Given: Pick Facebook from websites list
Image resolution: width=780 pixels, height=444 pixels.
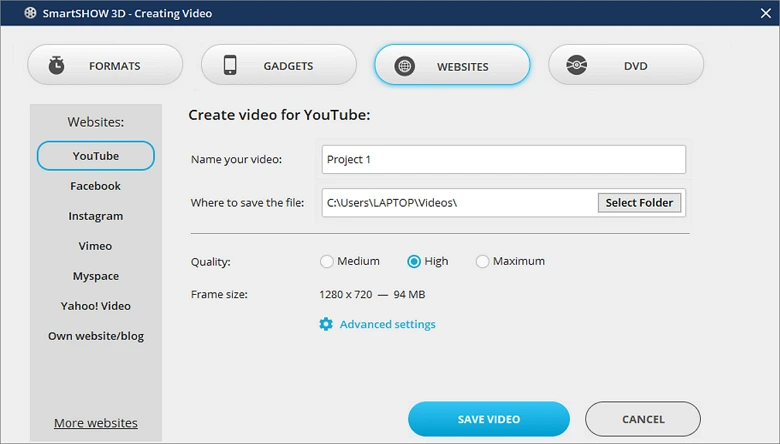Looking at the screenshot, I should point(96,186).
